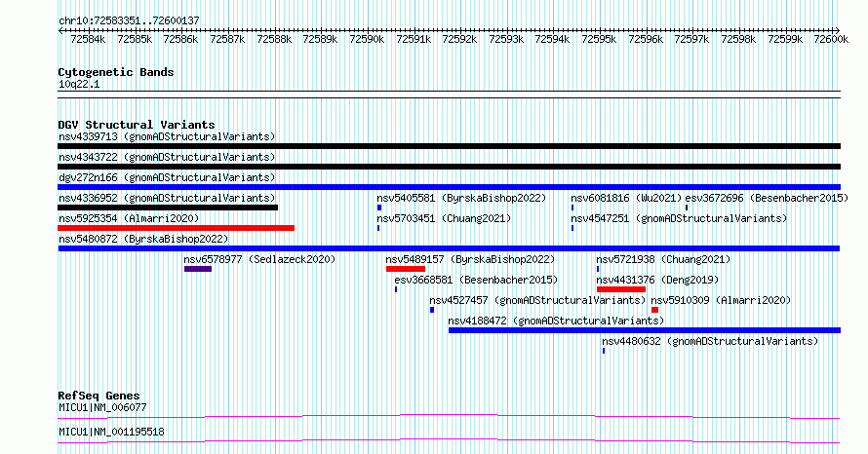Viewport: 868px width, 454px height.
Task: Click the nsv5405581 blue variant marker
Action: (x=379, y=208)
